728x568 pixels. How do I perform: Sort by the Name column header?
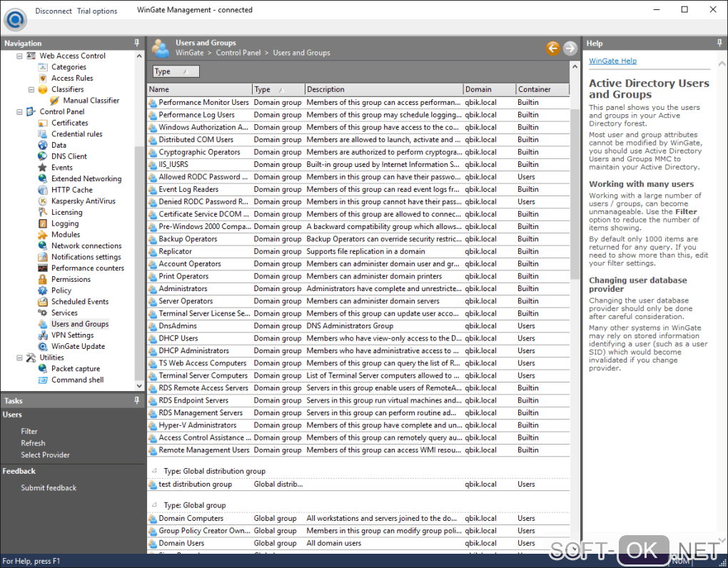click(x=200, y=89)
